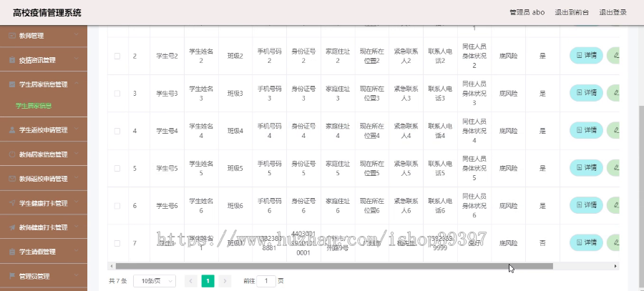The image size is (644, 291).
Task: Click the 学生返校申请管理 person icon
Action: pyautogui.click(x=12, y=129)
